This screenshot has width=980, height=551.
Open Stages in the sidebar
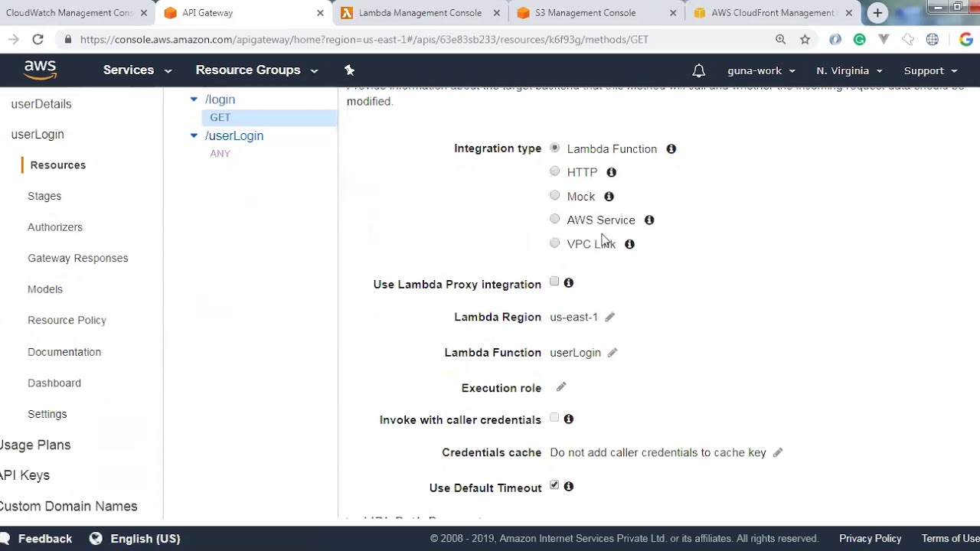point(44,196)
